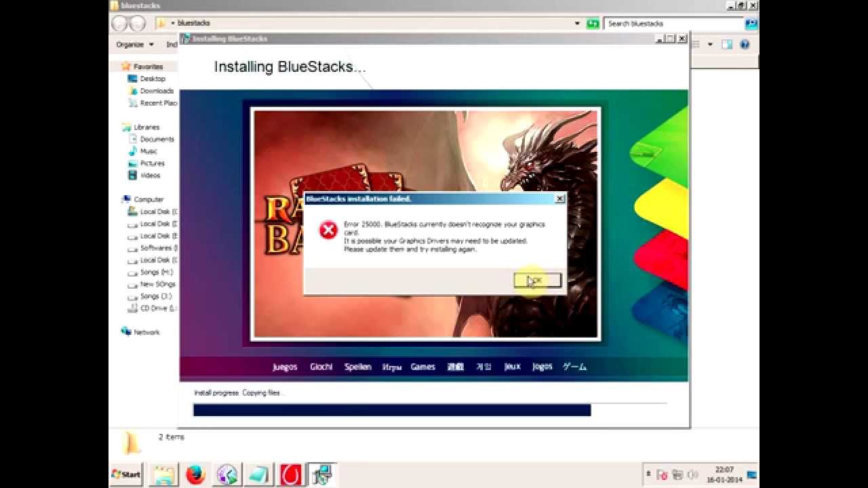Click the 'Installing BlueStacks...' heading

click(290, 66)
